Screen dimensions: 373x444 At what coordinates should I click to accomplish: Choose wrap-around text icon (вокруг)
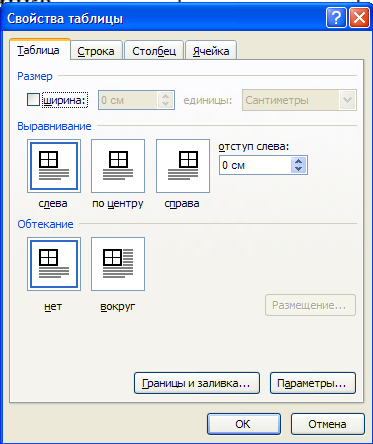[118, 264]
